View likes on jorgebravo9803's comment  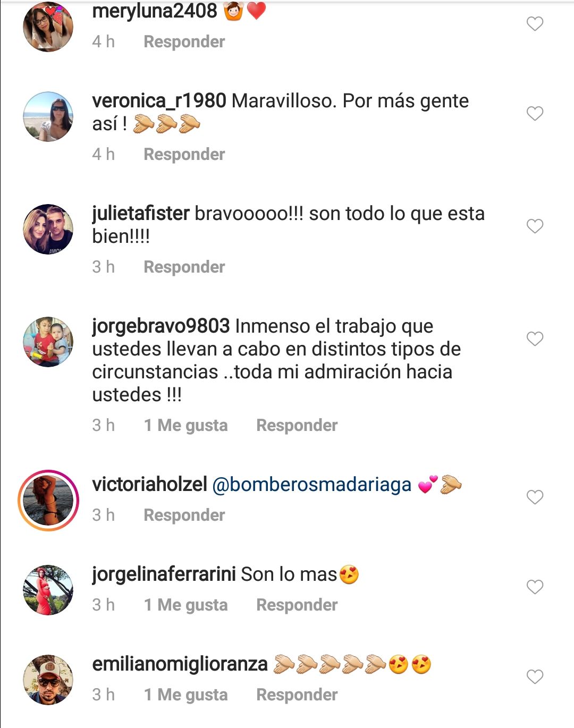pos(186,425)
